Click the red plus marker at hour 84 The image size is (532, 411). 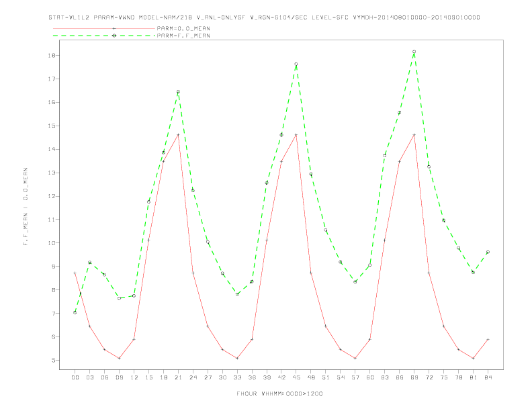click(488, 339)
